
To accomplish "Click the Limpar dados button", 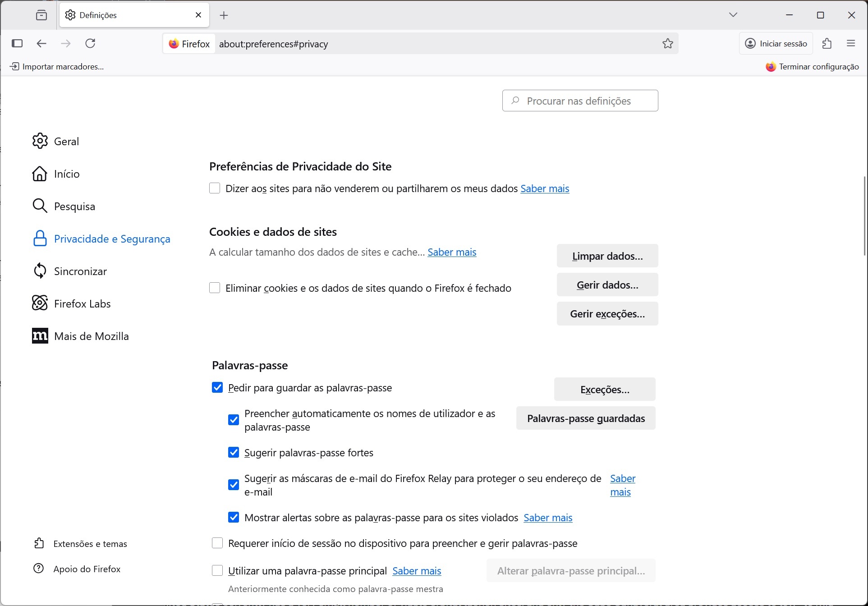I will (607, 256).
